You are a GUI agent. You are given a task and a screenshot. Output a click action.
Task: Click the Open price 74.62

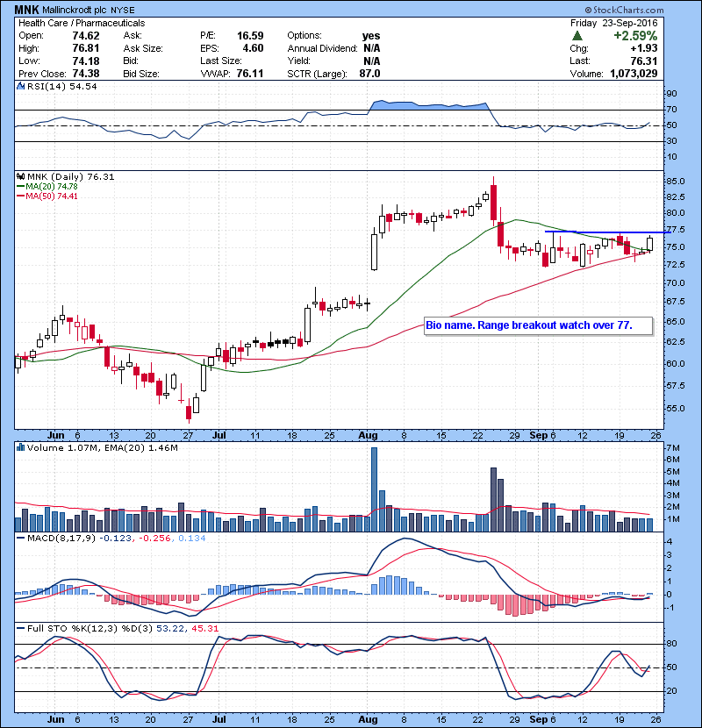click(86, 36)
